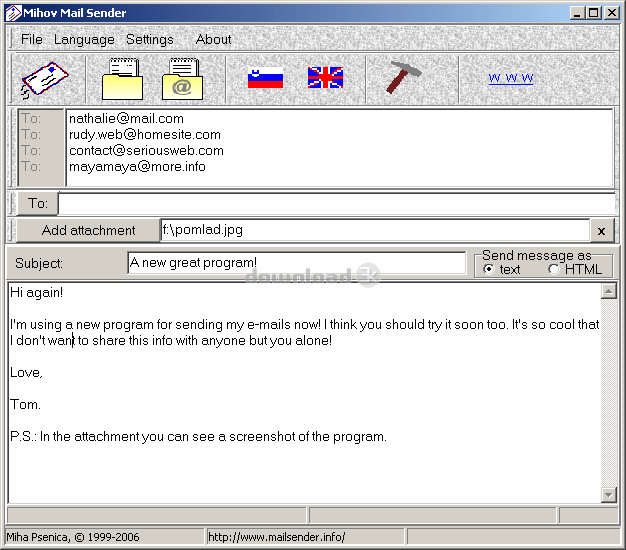626x550 pixels.
Task: Click the 'Tom.' signature line
Action: tap(25, 404)
